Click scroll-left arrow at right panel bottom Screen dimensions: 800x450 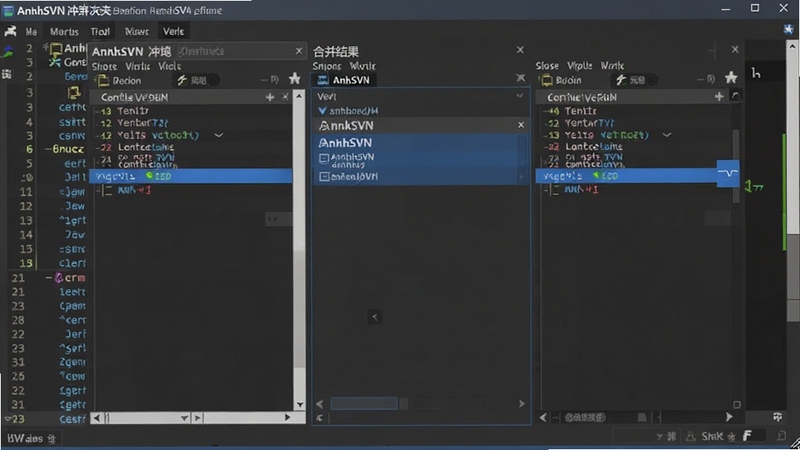[543, 417]
